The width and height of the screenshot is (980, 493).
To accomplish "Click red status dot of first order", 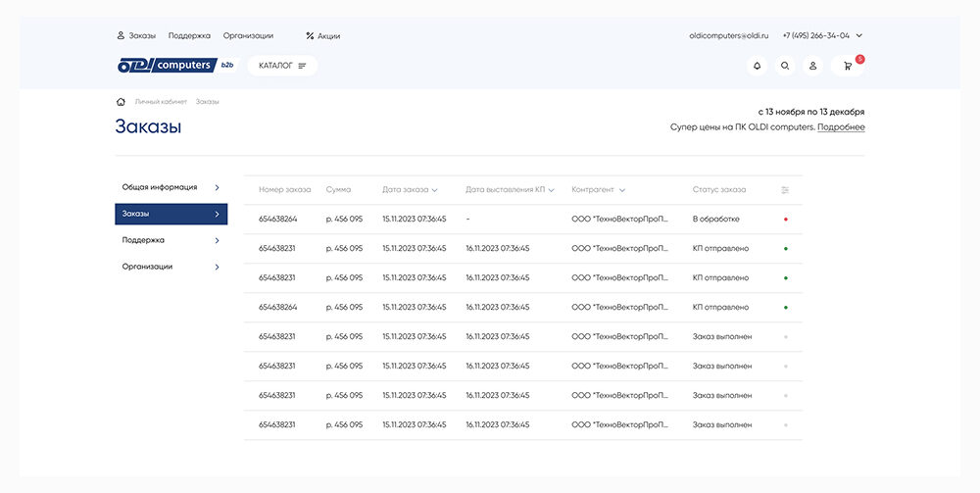I will point(786,220).
